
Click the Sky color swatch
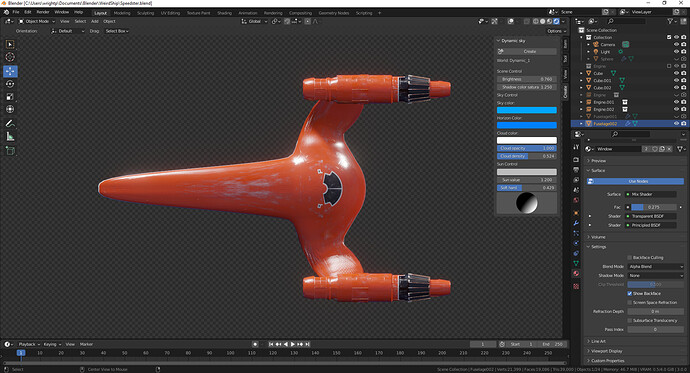pos(527,110)
